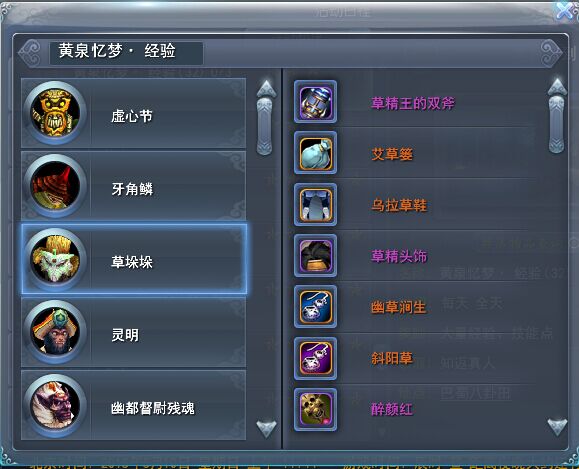The height and width of the screenshot is (469, 579).
Task: Select the 斜阳草 purple earring icon
Action: (315, 358)
